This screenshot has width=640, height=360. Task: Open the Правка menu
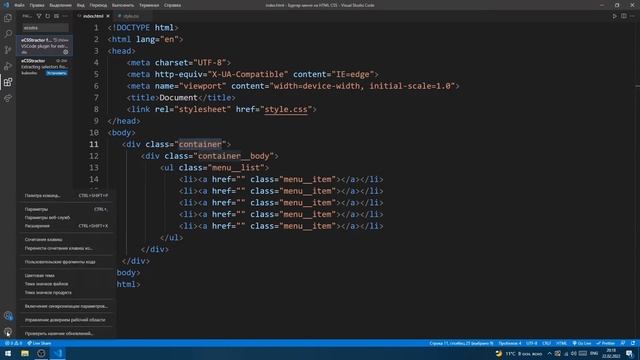pos(37,5)
